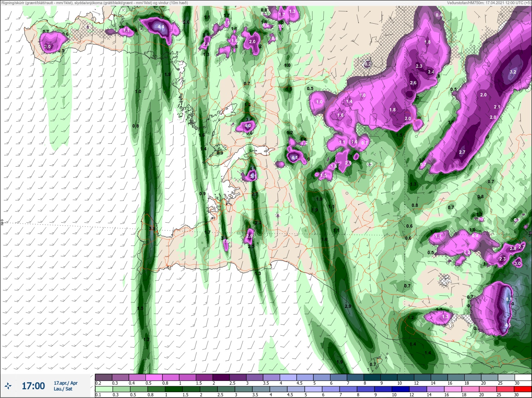Click the 2.1 value in the purple band
Image resolution: width=532 pixels, height=398 pixels.
(497, 107)
